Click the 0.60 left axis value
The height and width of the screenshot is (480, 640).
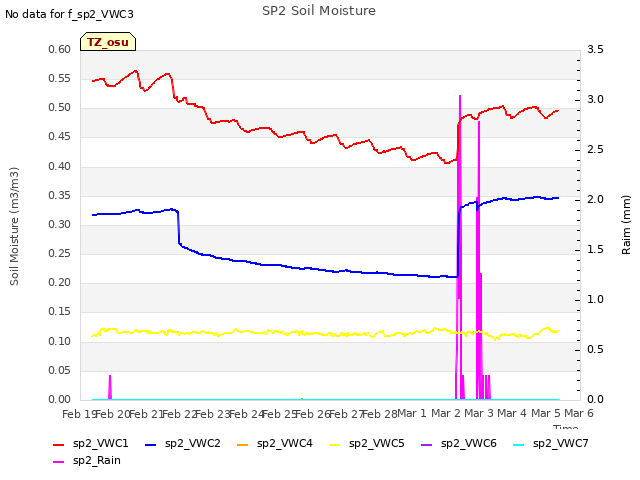click(60, 49)
